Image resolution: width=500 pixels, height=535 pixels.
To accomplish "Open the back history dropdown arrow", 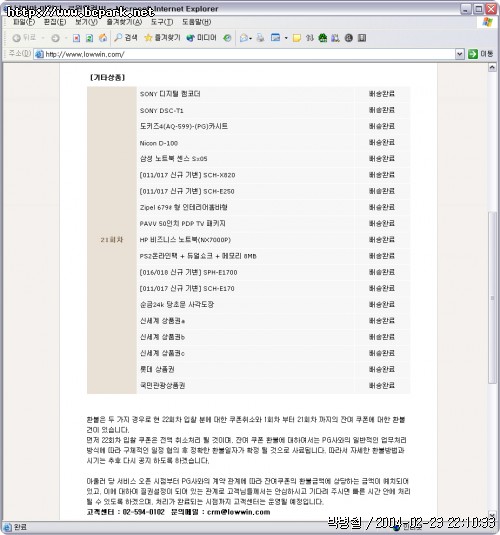I will [43, 38].
